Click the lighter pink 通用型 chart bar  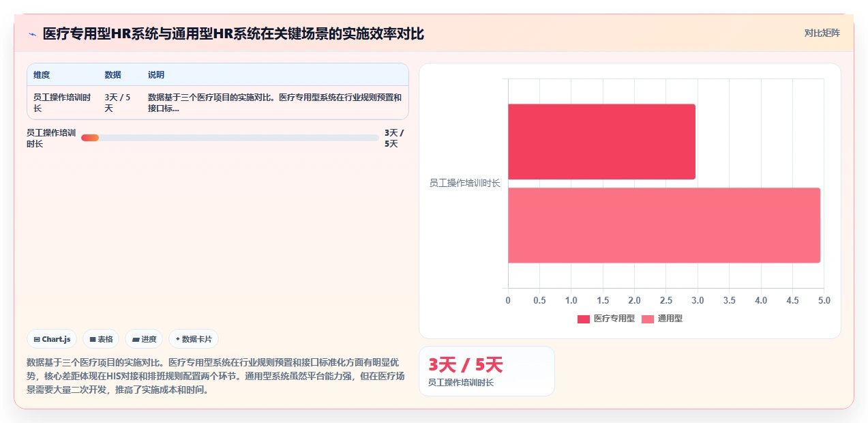(664, 225)
